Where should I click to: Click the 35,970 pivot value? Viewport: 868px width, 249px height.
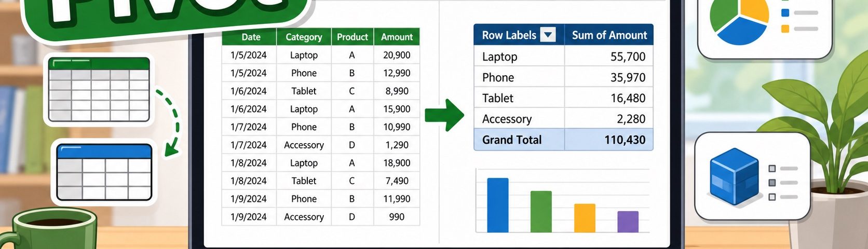628,77
